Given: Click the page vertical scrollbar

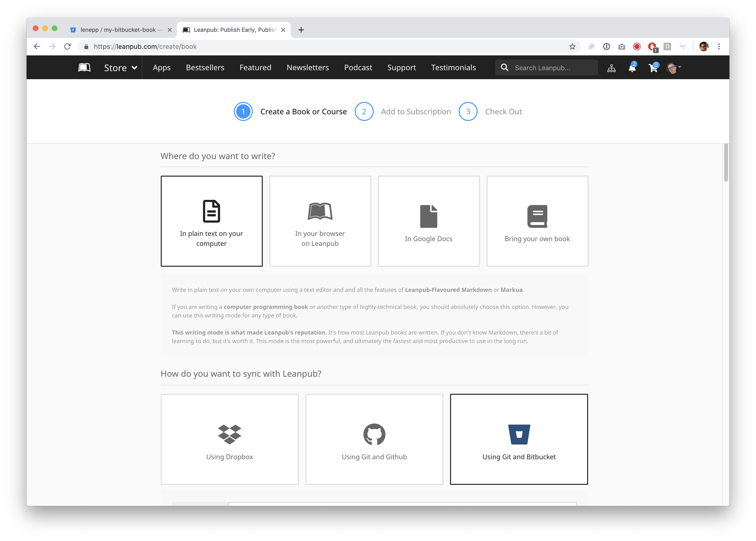Looking at the screenshot, I should [x=726, y=163].
